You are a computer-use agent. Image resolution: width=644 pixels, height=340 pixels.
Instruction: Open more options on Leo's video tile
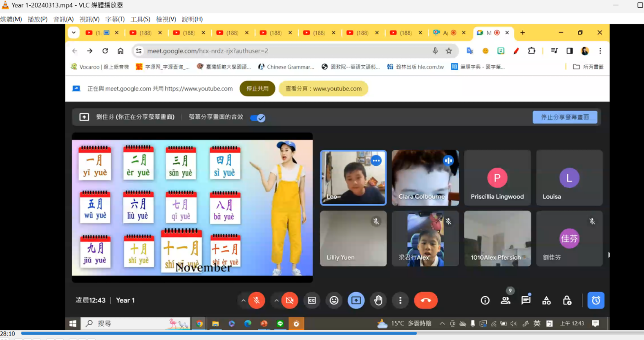pyautogui.click(x=376, y=161)
